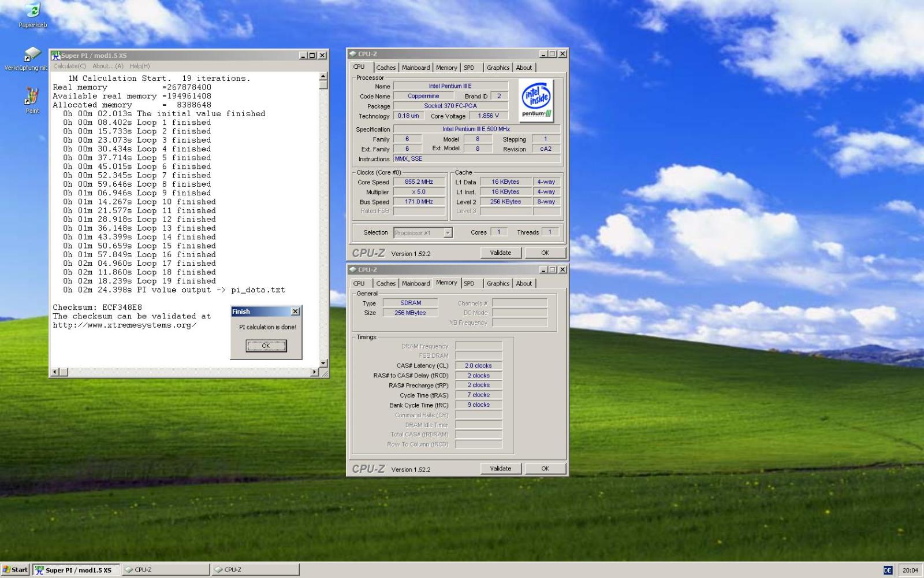
Task: Select the Super PI taskbar button
Action: coord(76,570)
